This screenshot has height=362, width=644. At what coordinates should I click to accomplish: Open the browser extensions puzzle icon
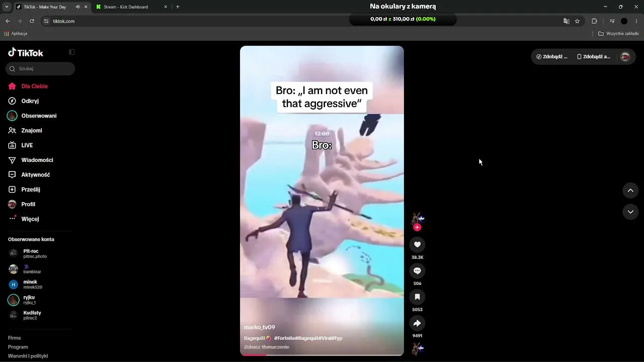594,21
